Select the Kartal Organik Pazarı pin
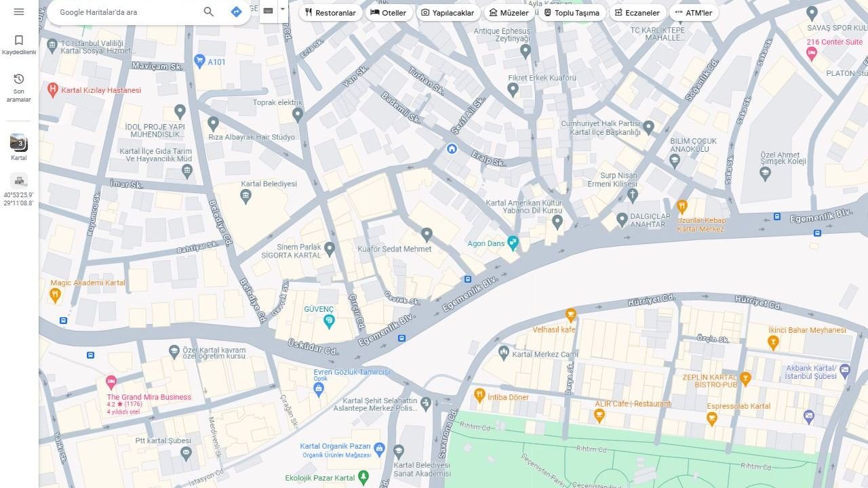 pyautogui.click(x=379, y=449)
